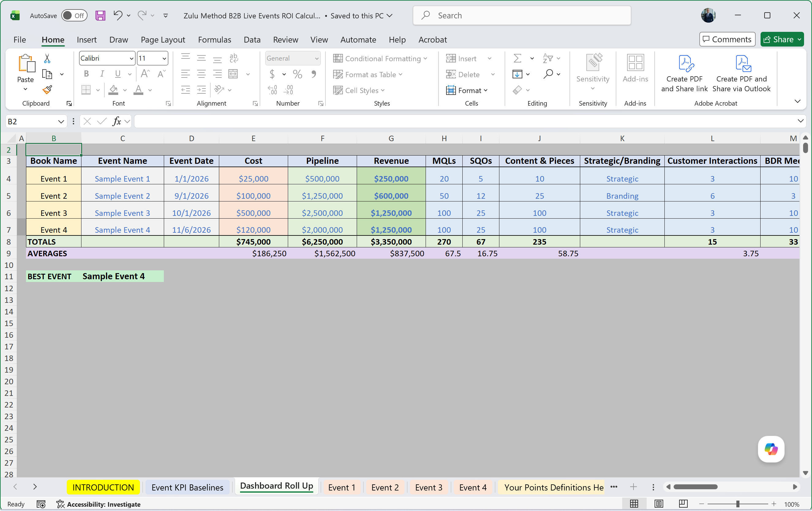Open the Format dropdown in Cells group
This screenshot has width=812, height=511.
click(x=467, y=90)
